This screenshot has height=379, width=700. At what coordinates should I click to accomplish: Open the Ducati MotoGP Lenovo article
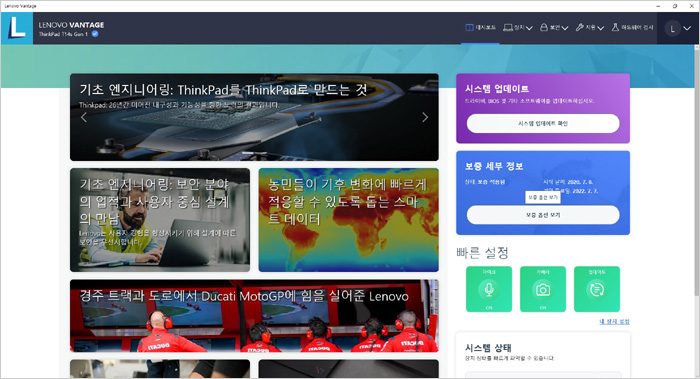(254, 316)
